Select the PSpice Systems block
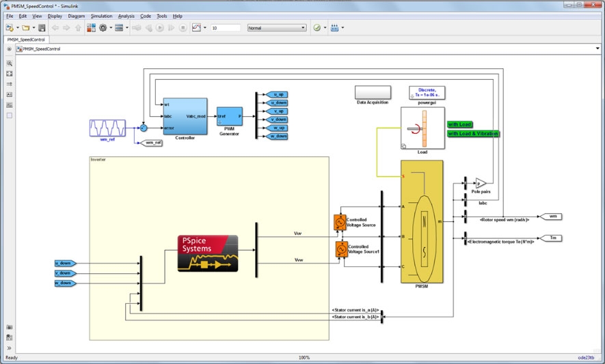 click(207, 253)
